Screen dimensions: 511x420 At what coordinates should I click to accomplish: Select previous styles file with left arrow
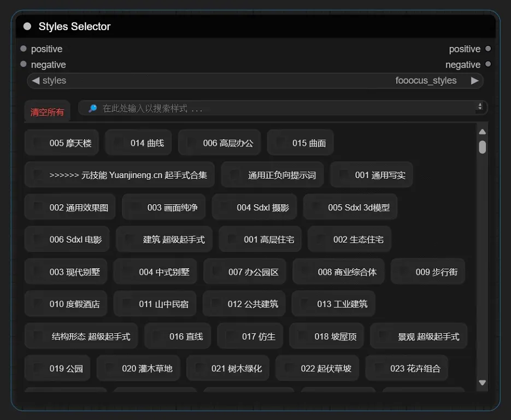pos(36,80)
